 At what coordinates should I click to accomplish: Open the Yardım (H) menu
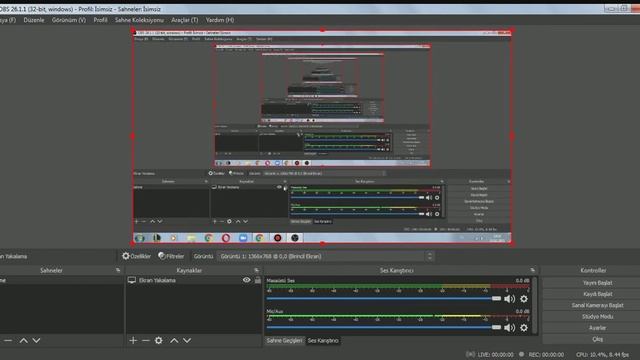point(220,20)
